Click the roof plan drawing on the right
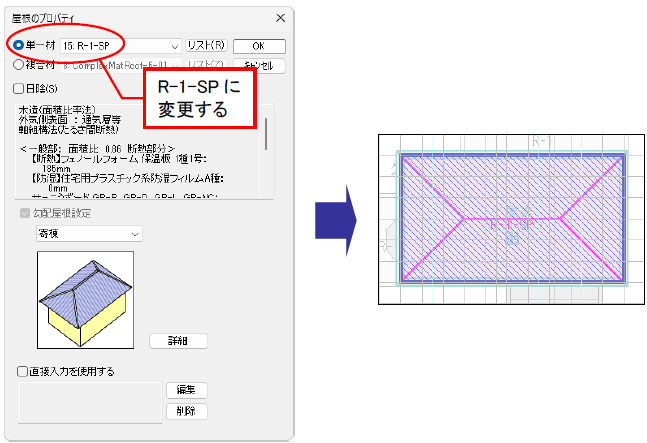The image size is (647, 443). click(x=510, y=218)
